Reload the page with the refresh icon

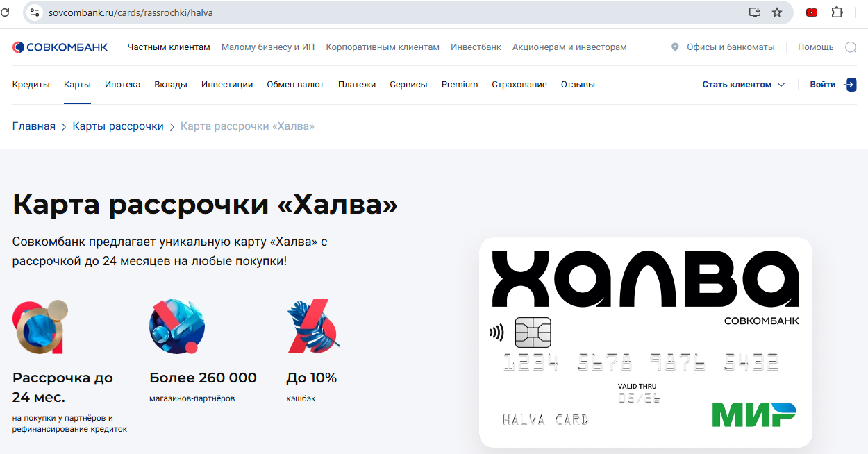point(6,12)
